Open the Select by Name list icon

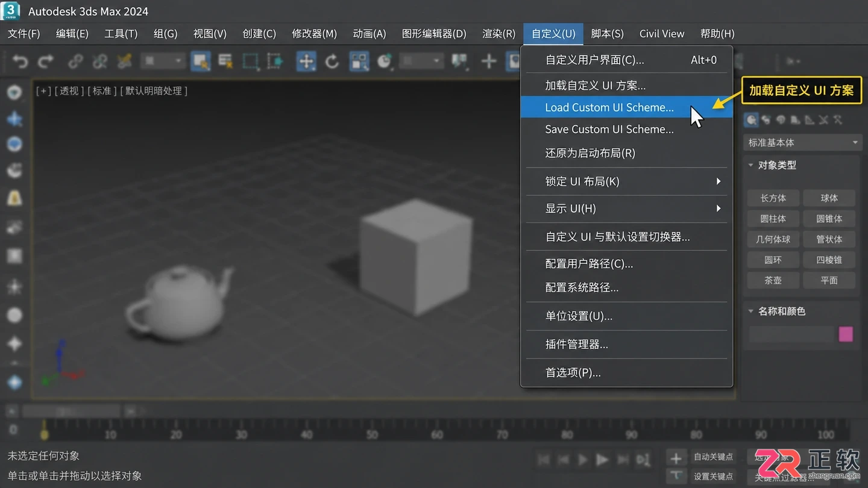(x=225, y=61)
